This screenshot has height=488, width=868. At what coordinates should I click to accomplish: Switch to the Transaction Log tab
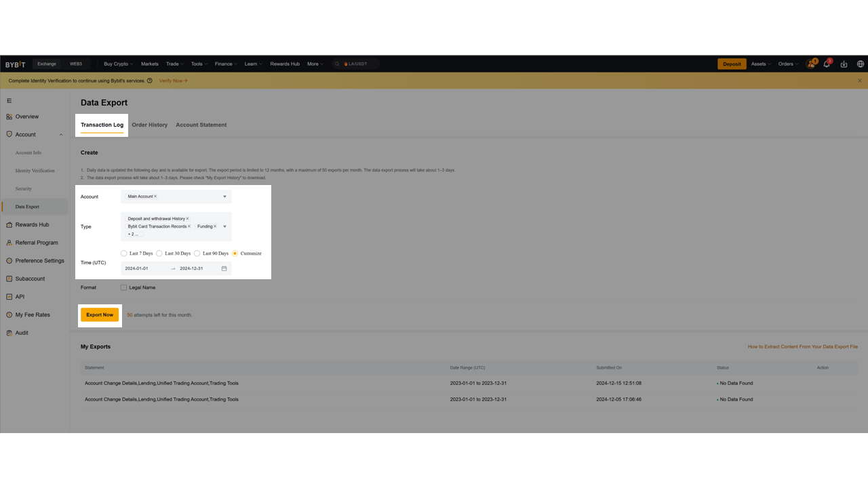[x=102, y=125]
